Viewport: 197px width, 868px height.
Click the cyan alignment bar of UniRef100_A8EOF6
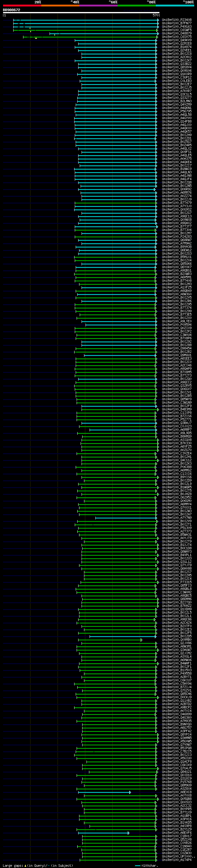point(104,833)
